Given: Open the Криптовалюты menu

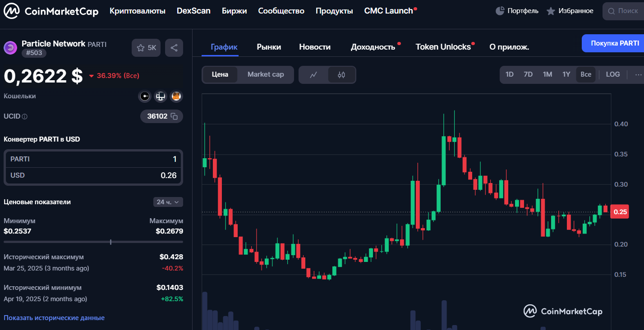Looking at the screenshot, I should click(138, 11).
